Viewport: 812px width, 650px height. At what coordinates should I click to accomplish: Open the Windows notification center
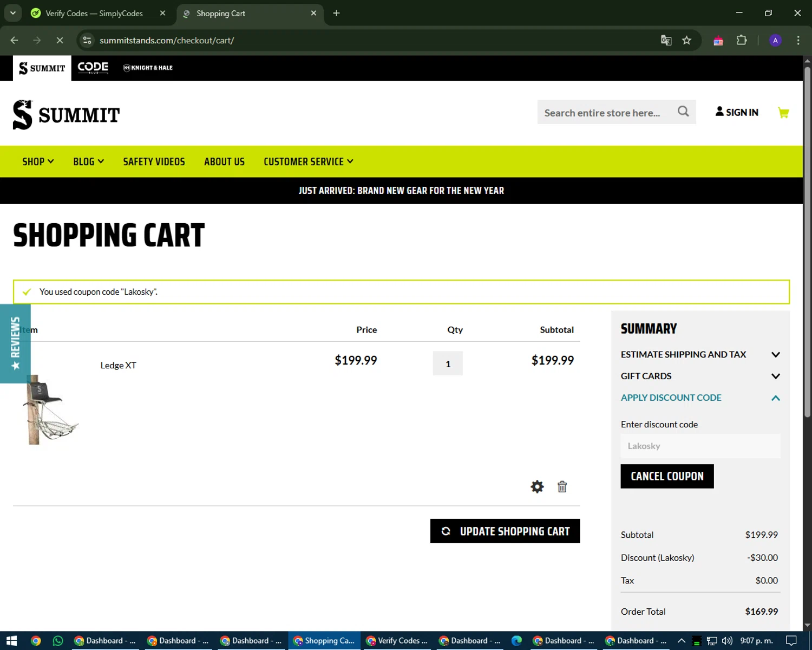791,641
